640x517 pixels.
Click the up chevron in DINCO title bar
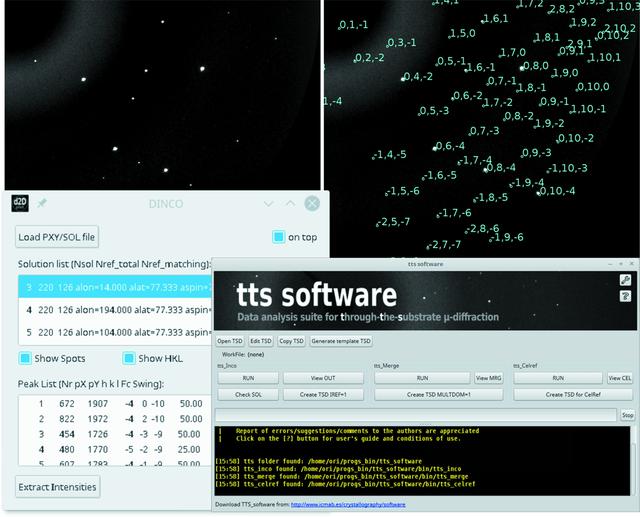(x=290, y=204)
